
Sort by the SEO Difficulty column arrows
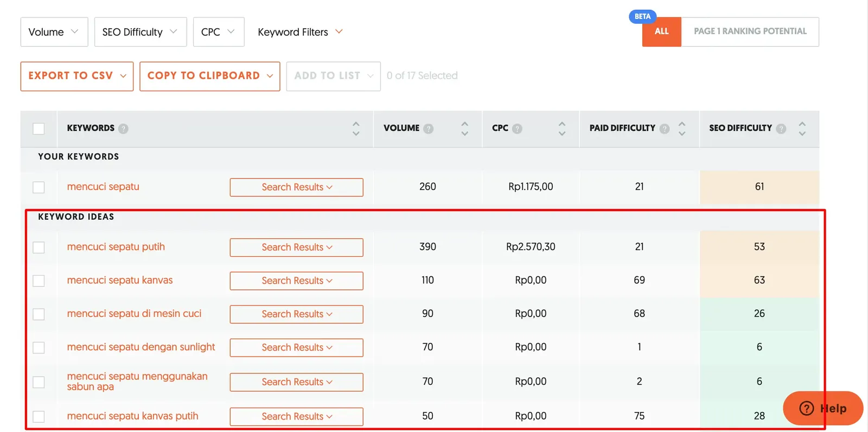802,129
